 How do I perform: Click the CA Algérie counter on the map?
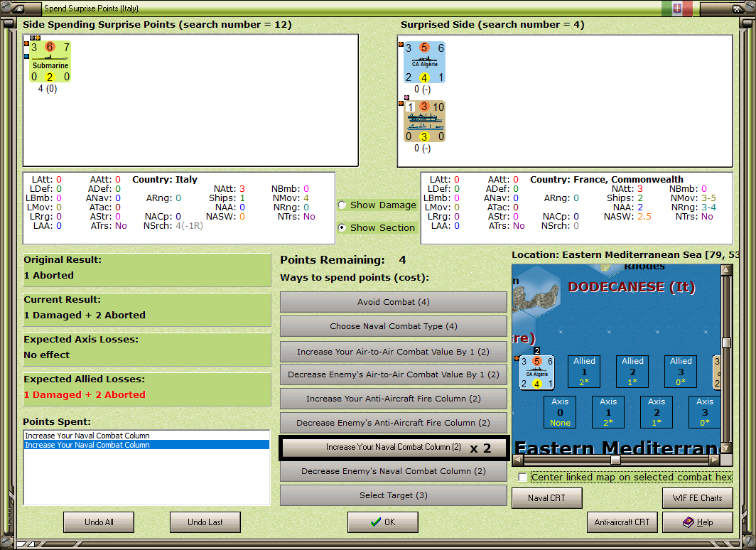(536, 372)
